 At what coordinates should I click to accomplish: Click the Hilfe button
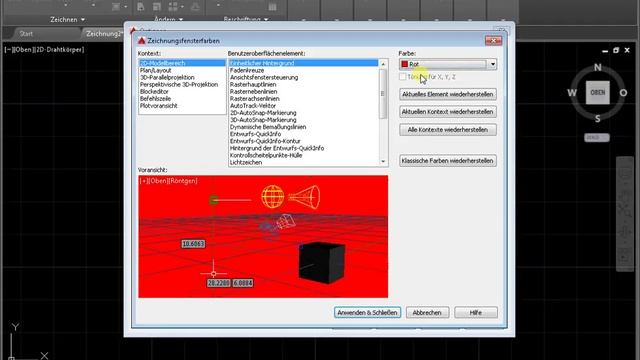pos(476,313)
